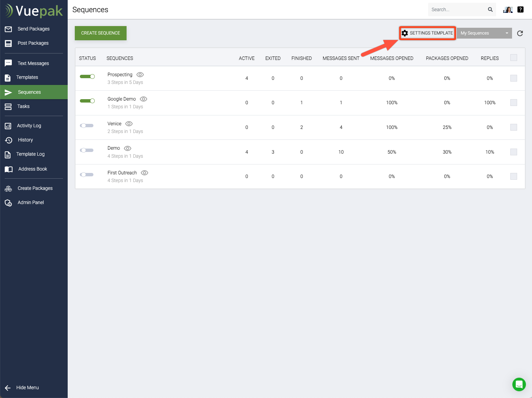Check the Google Demo row checkbox

click(513, 103)
